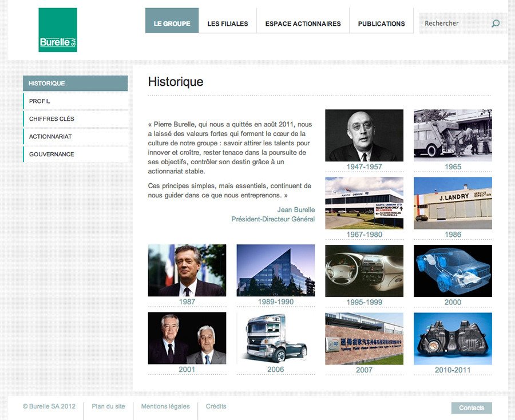Screen dimensions: 515x420
Task: Go to the Publications tab
Action: [381, 23]
